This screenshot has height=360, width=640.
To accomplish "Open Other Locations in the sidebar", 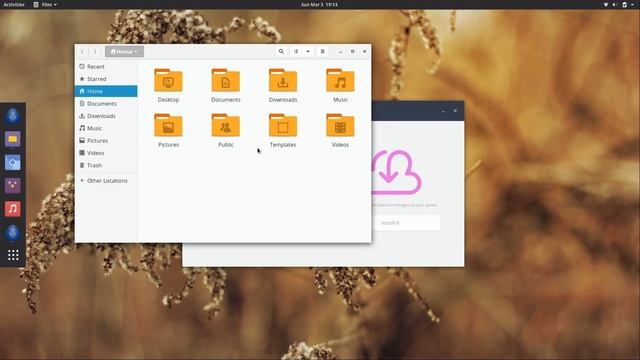I will click(106, 180).
